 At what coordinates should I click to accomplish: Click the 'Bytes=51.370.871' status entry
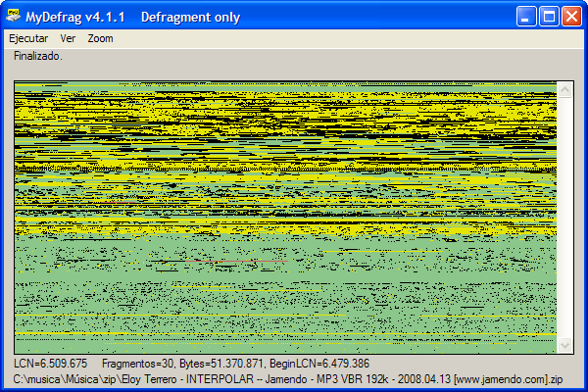222,364
